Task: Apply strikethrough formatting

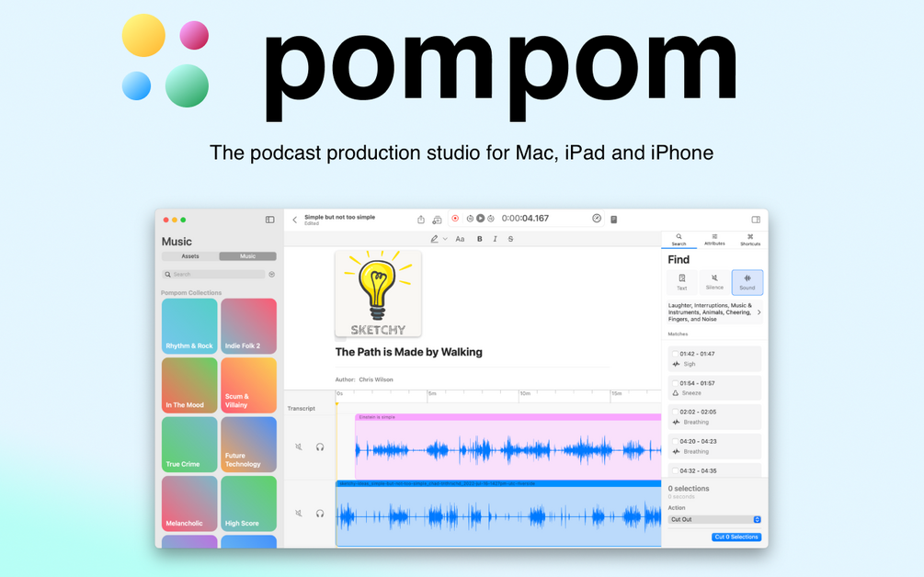Action: pyautogui.click(x=510, y=239)
